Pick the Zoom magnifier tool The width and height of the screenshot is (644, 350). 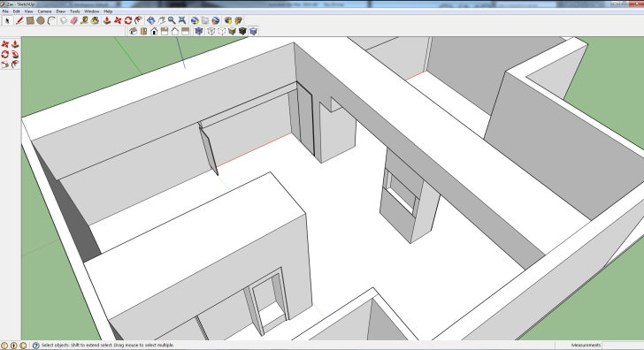pos(172,20)
